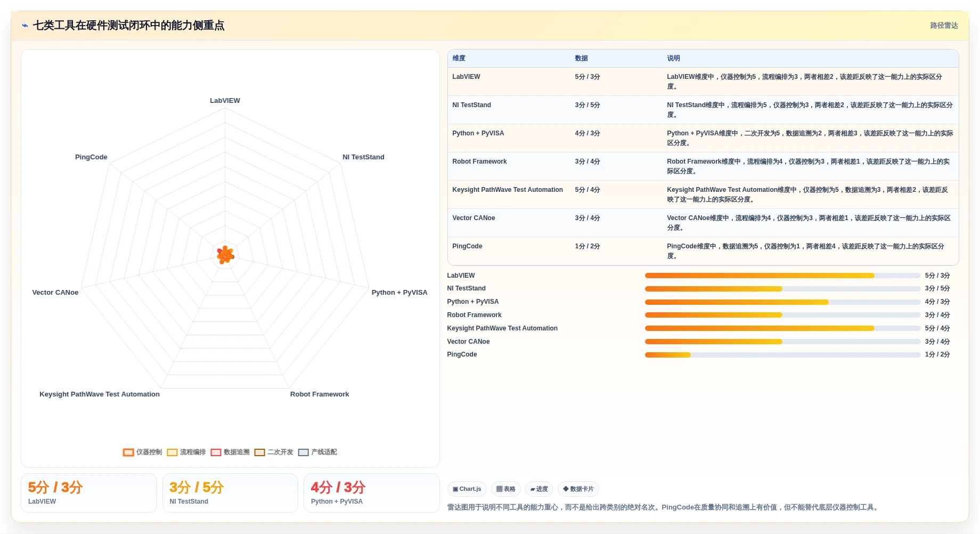The image size is (980, 534).
Task: Click the 1分 / 2分 value in PingCode table row
Action: 587,246
